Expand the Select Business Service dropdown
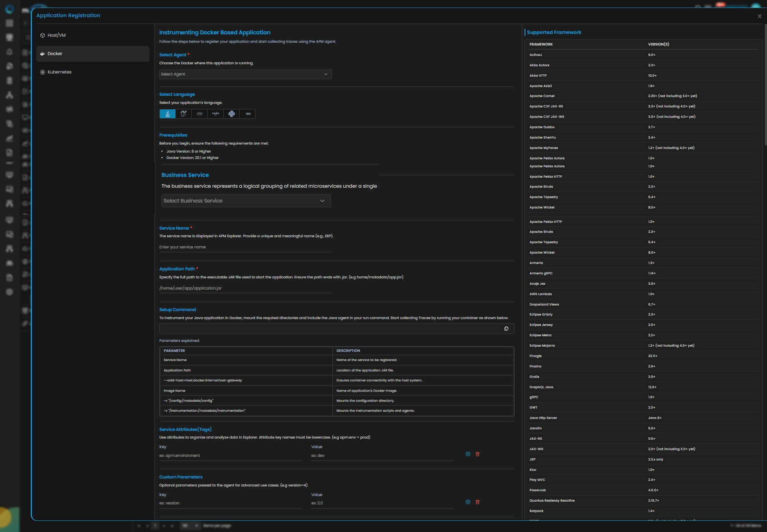This screenshot has height=532, width=767. point(246,201)
